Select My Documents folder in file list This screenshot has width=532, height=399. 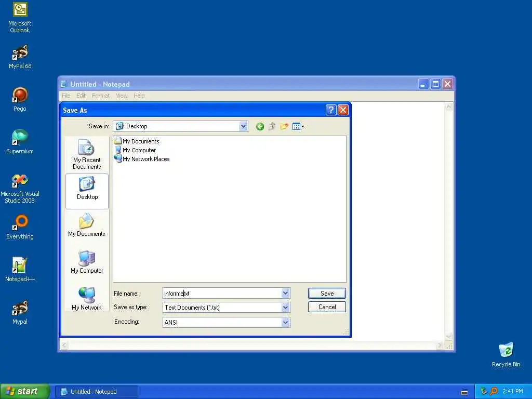(137, 141)
